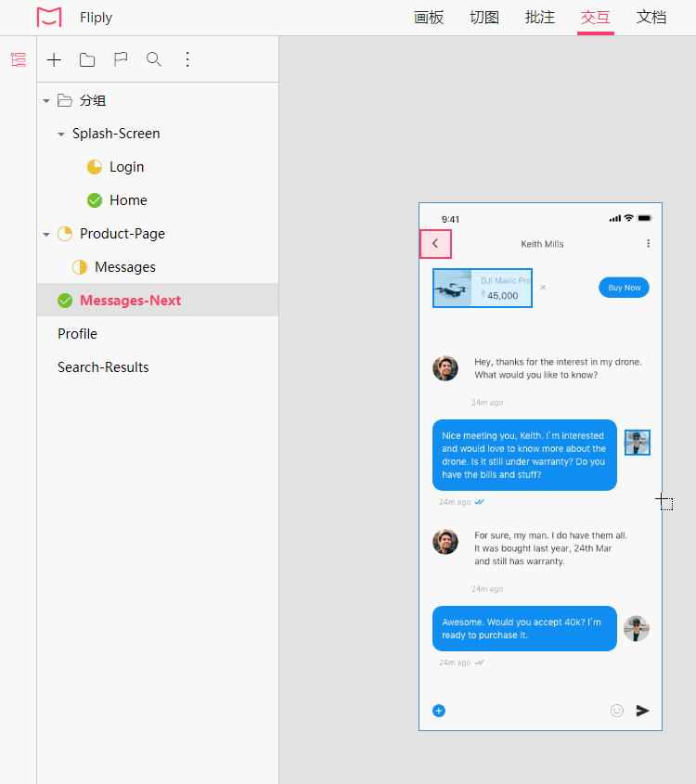Click back arrow hotspot in chat preview
Screen dimensions: 696x784
tap(435, 244)
